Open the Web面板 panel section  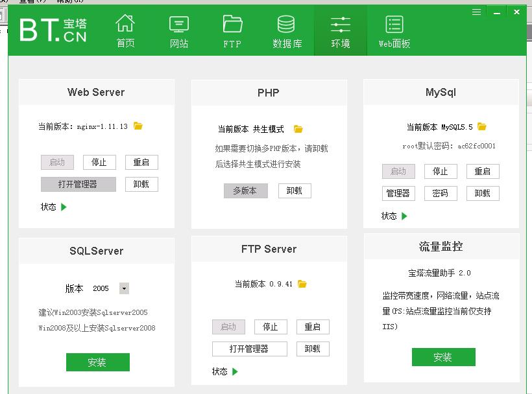pyautogui.click(x=394, y=32)
